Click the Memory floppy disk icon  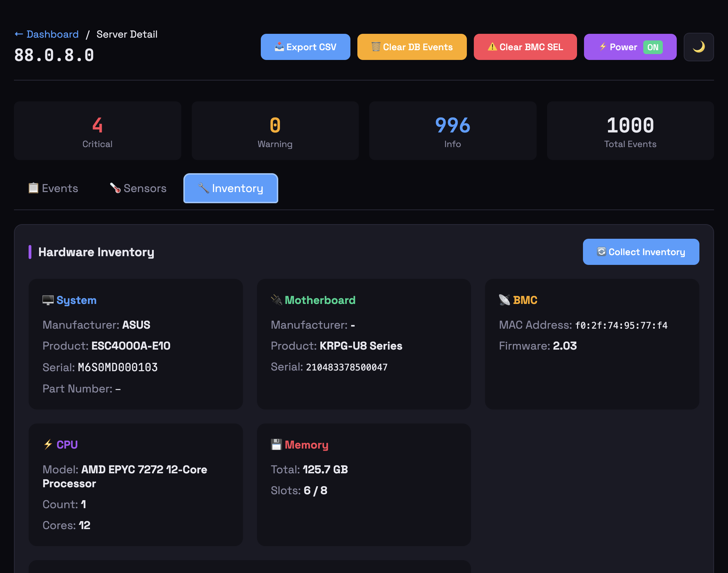[276, 445]
